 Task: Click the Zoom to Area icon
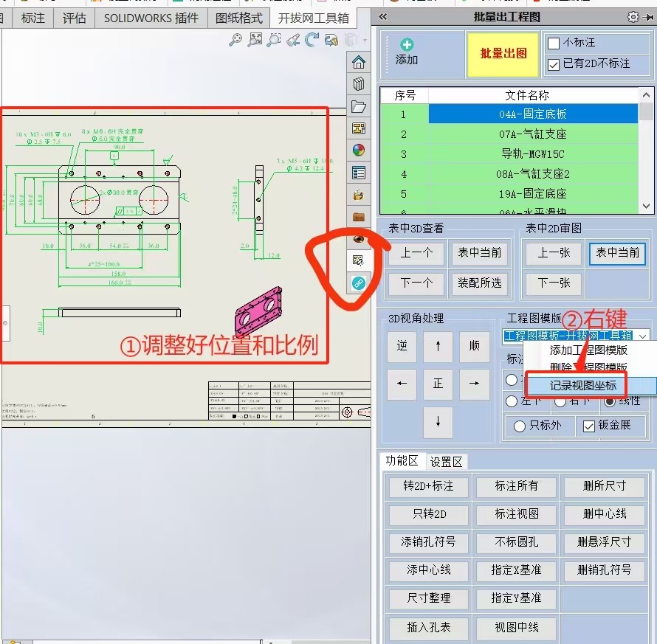click(255, 40)
